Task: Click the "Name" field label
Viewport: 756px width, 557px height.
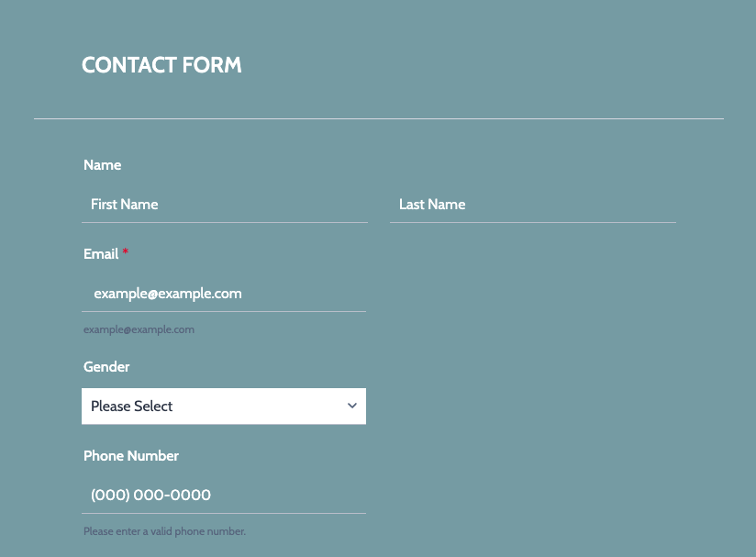Action: coord(102,165)
